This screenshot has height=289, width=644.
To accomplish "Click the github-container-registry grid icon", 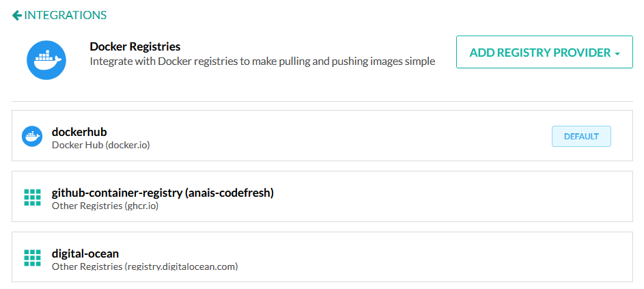I will point(33,197).
